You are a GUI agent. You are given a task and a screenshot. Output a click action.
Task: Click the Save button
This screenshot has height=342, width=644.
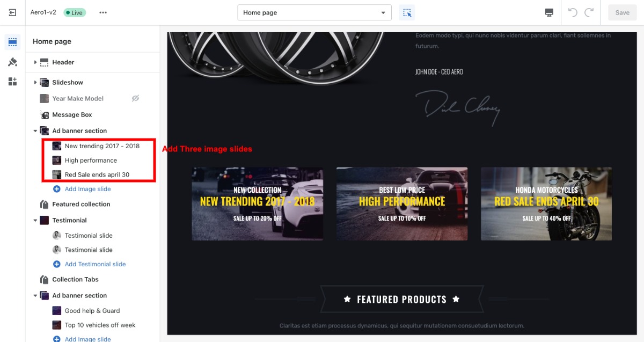[x=622, y=12]
